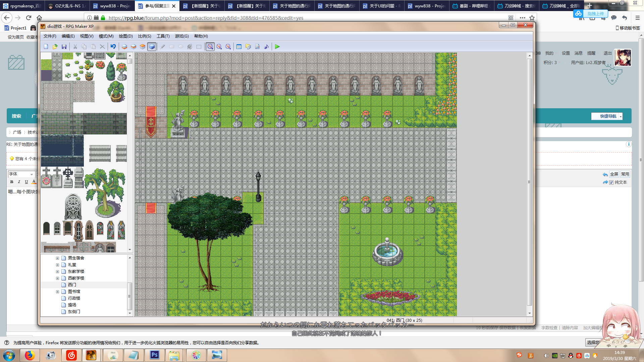Save the project with floppy icon
Screen dimensions: 644x362
coord(64,47)
